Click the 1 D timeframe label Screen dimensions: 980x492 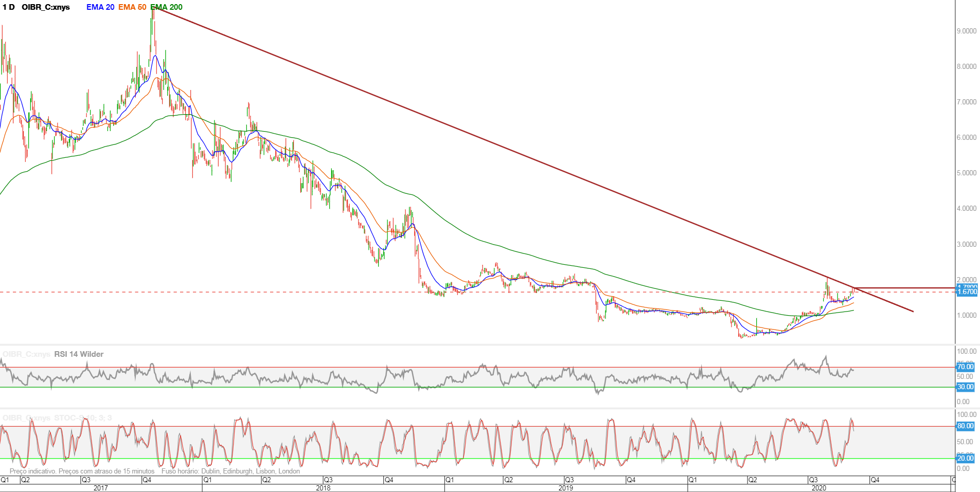pyautogui.click(x=9, y=7)
